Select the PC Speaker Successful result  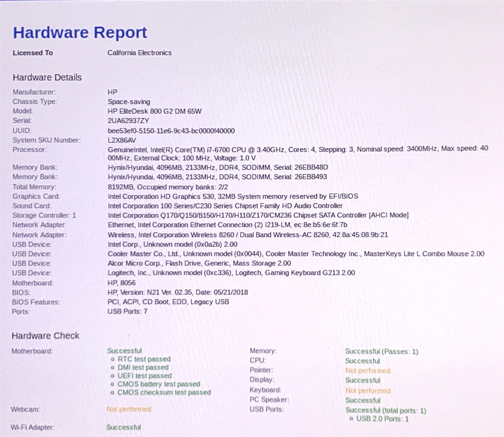[x=363, y=400]
